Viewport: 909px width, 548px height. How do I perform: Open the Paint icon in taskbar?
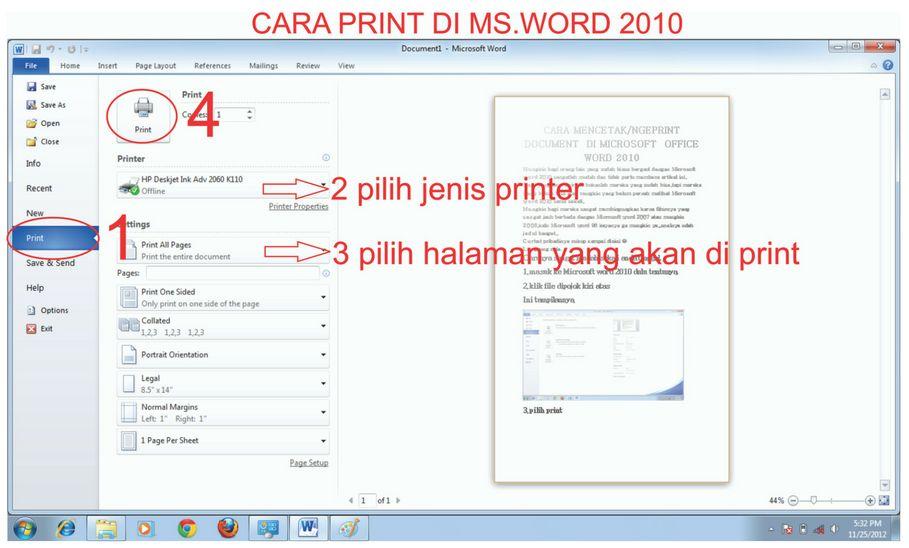348,528
